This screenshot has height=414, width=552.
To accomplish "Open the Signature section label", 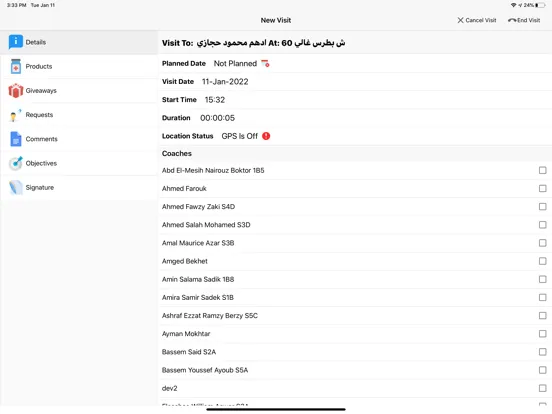I will (39, 188).
